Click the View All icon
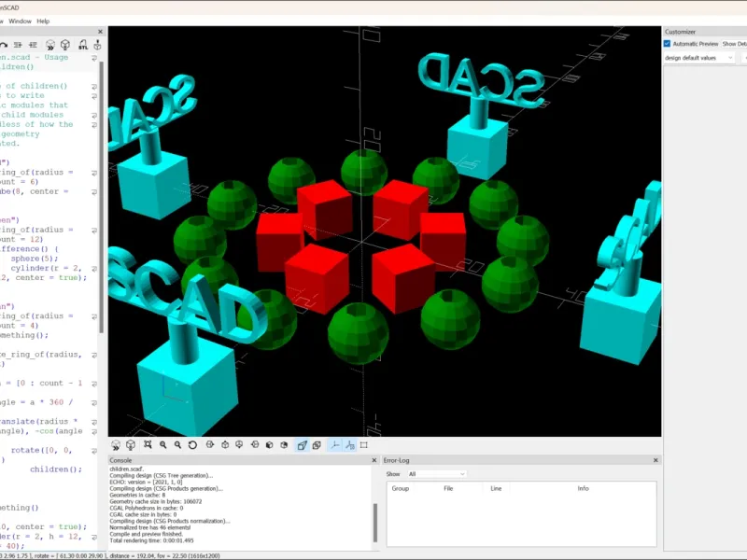Image resolution: width=747 pixels, height=560 pixels. coord(148,445)
